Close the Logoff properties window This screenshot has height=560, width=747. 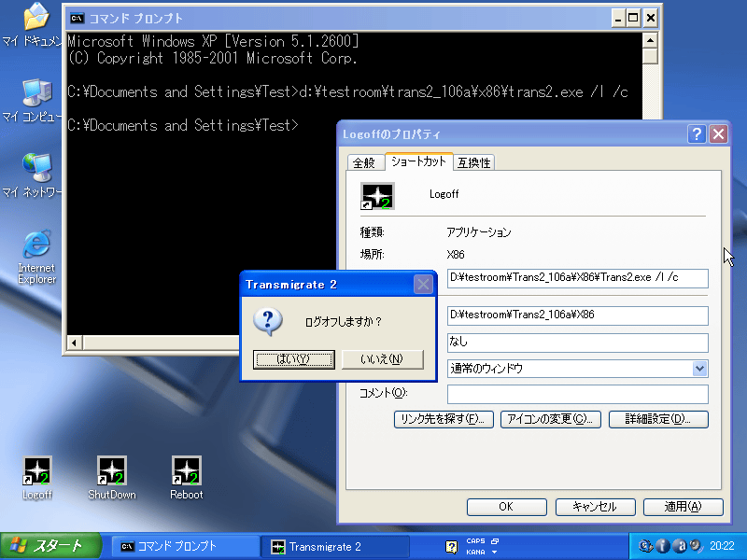coord(718,134)
